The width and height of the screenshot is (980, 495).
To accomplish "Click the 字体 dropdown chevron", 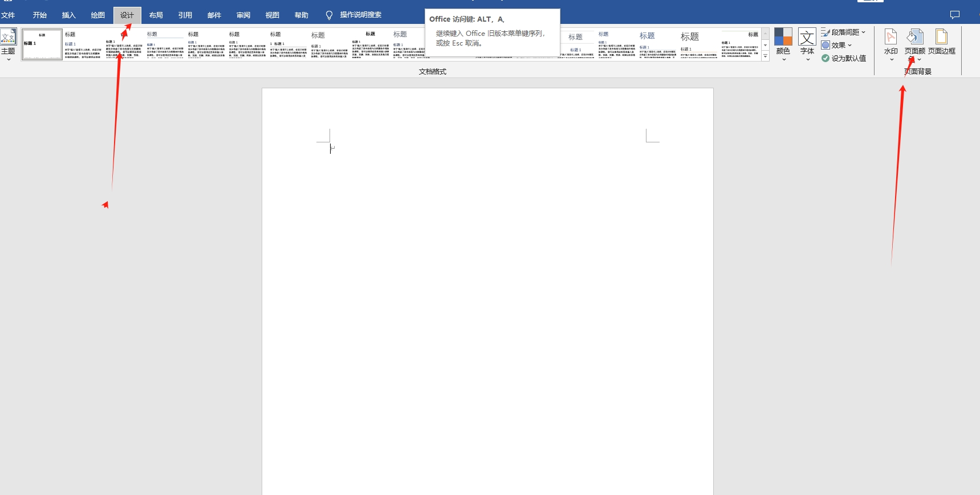I will tap(807, 59).
